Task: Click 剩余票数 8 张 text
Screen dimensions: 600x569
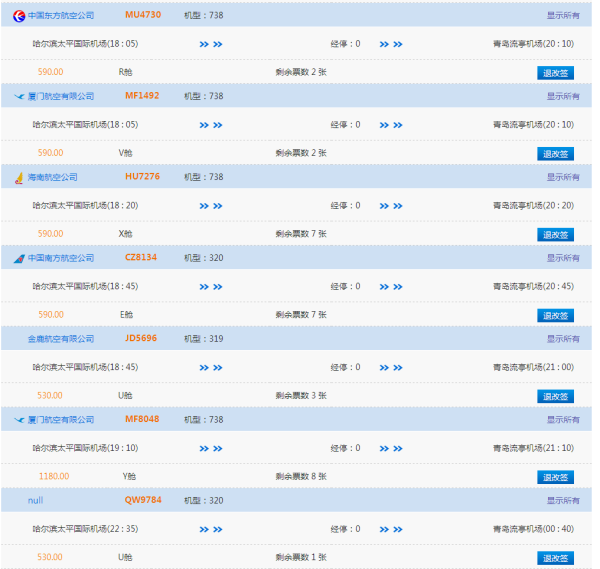Action: (301, 476)
